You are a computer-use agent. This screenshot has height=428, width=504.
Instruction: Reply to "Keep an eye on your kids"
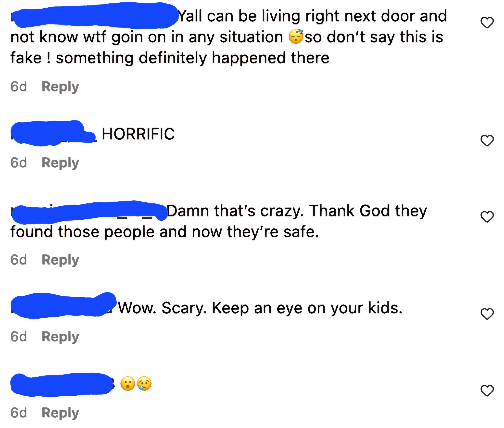60,337
